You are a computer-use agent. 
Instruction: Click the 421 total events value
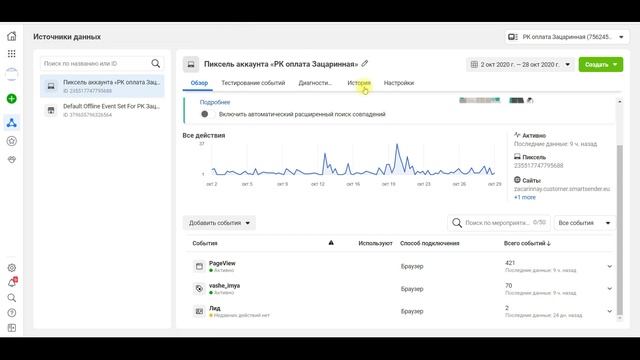pos(510,263)
